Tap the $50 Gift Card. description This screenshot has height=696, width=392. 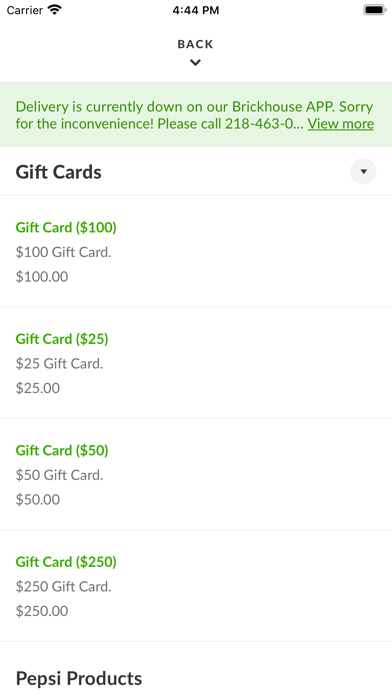59,475
